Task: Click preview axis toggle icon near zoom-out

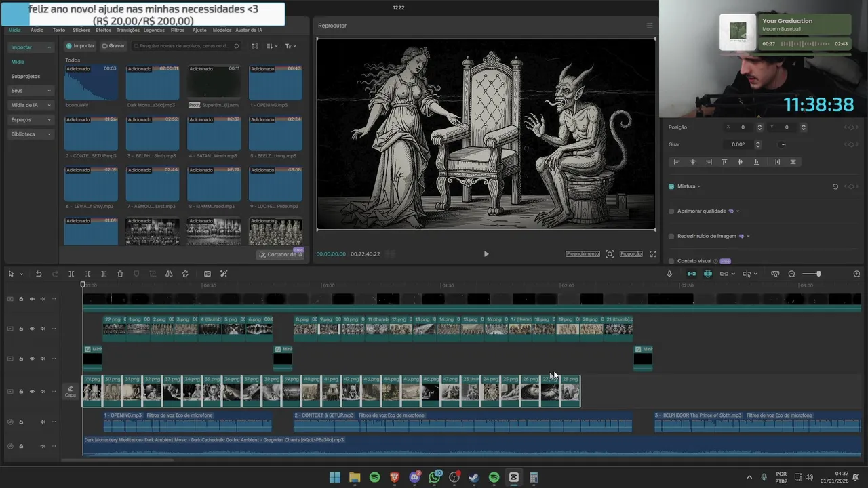Action: (x=775, y=274)
